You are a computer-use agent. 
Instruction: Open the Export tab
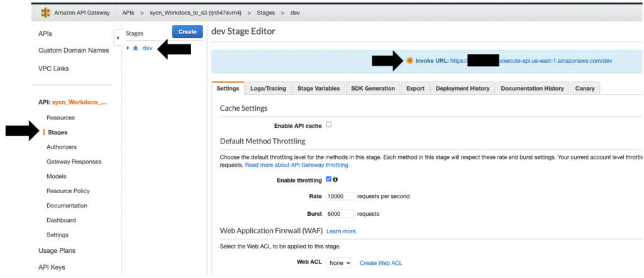pos(415,88)
